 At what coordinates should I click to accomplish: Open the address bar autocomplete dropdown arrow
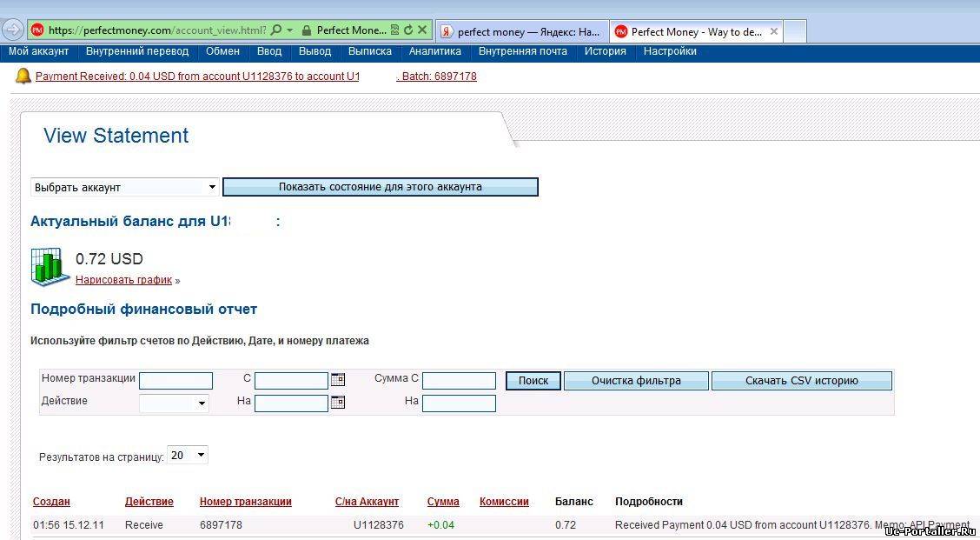click(289, 30)
